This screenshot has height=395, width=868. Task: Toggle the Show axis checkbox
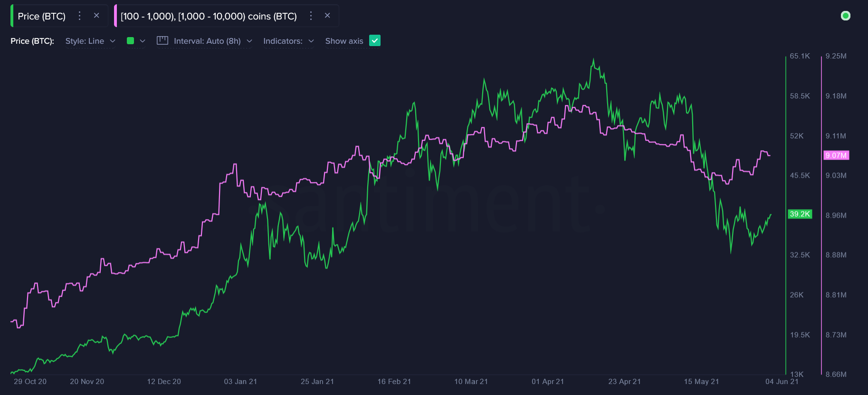pos(375,40)
